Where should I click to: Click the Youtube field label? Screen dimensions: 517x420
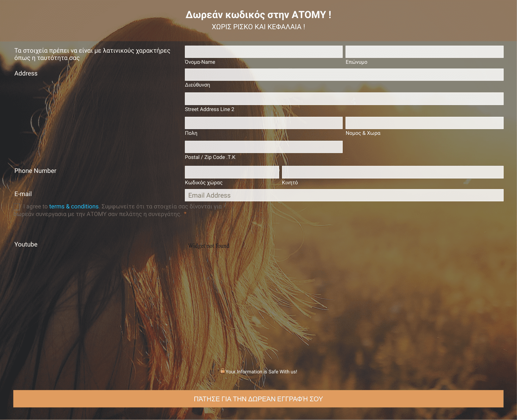(26, 244)
